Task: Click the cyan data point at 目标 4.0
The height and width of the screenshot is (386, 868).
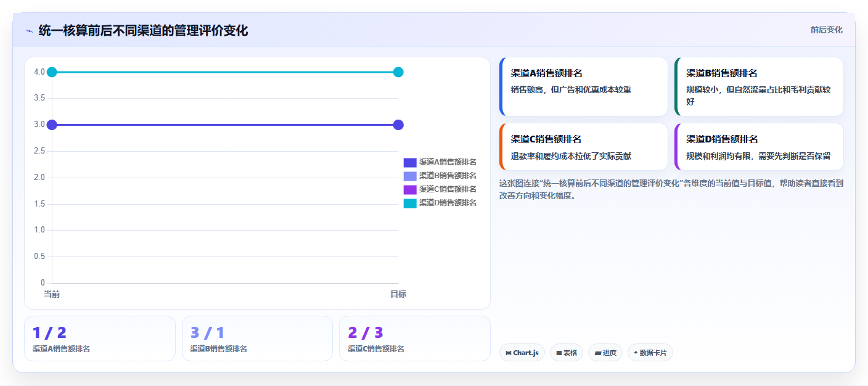Action: pyautogui.click(x=398, y=72)
